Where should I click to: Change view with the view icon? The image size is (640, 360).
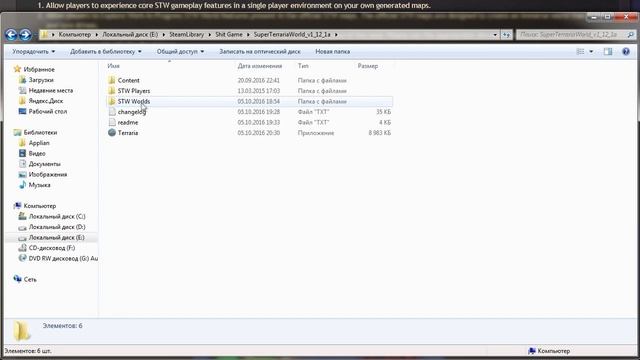(580, 51)
